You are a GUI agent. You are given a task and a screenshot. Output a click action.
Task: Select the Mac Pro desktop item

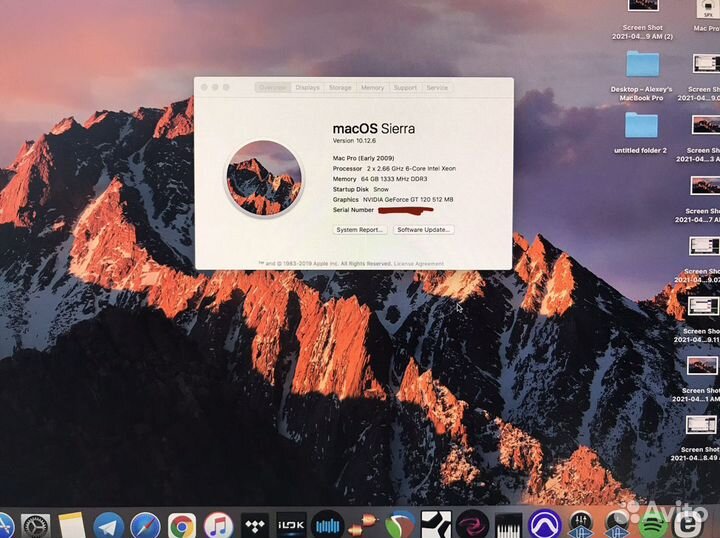click(707, 16)
